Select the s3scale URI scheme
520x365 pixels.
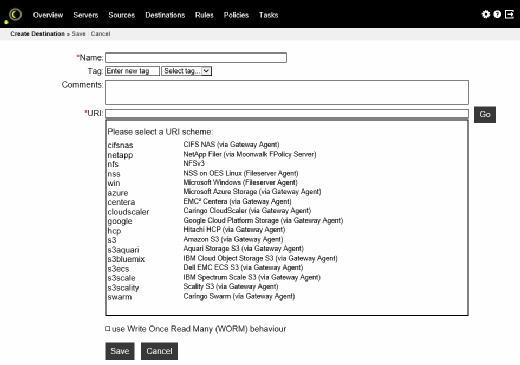[121, 278]
